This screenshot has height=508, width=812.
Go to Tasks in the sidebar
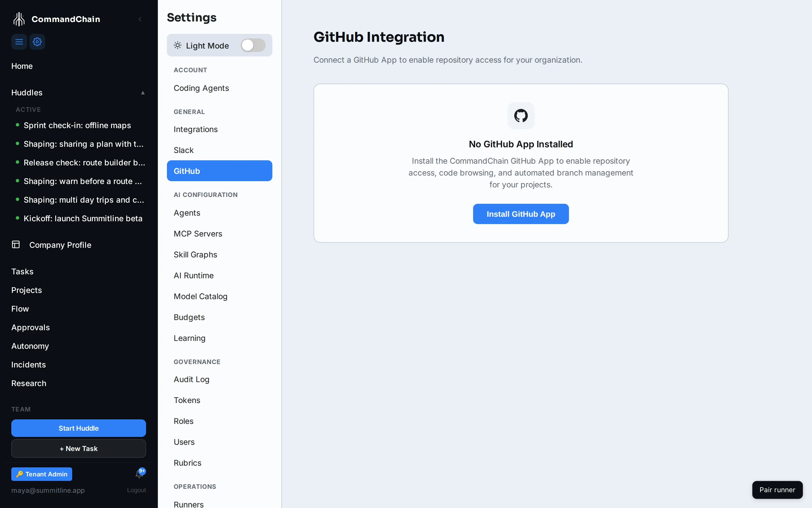tap(23, 271)
